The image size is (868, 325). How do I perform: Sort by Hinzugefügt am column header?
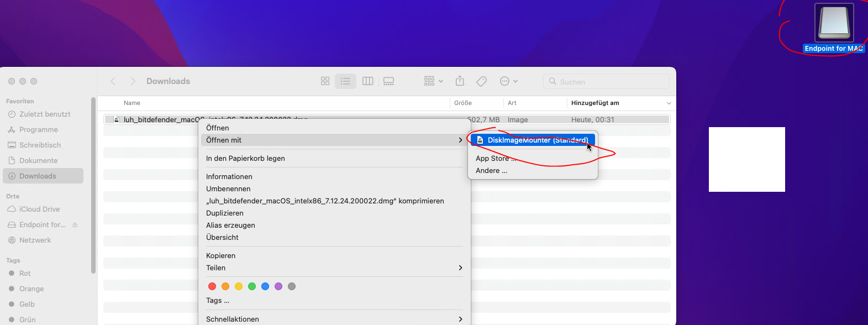coord(595,103)
